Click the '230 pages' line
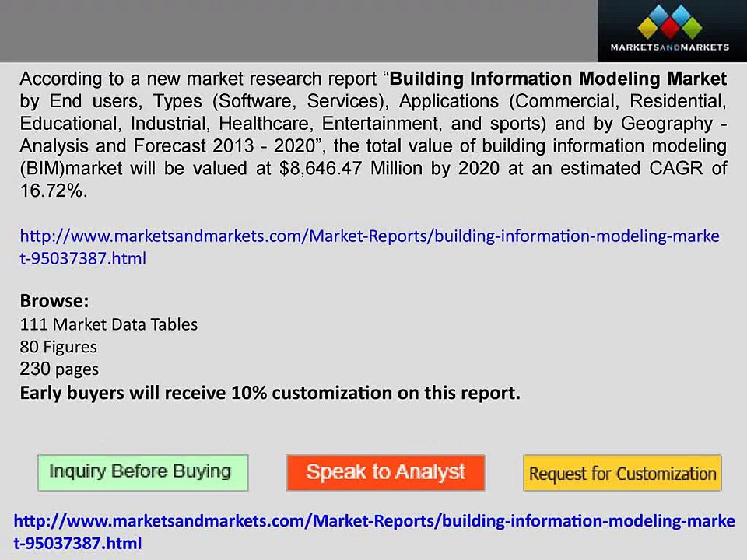This screenshot has width=747, height=560. (59, 369)
